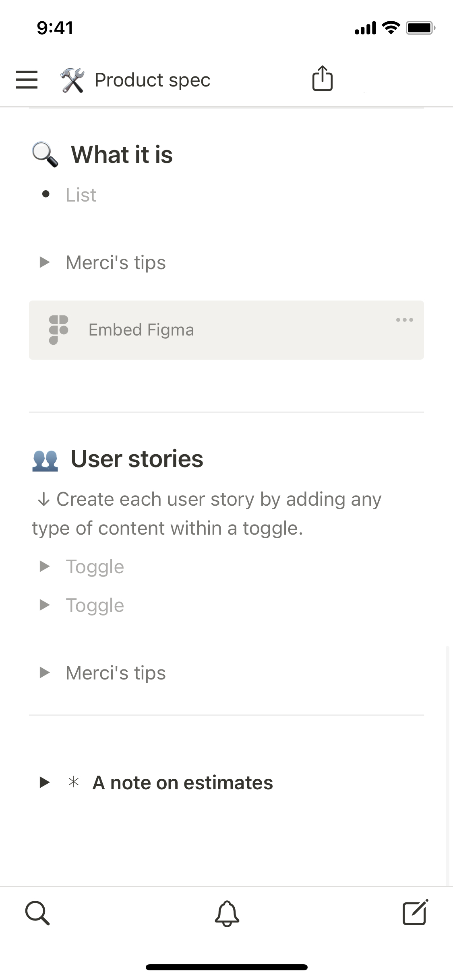Tap the new page compose icon

[x=415, y=912]
